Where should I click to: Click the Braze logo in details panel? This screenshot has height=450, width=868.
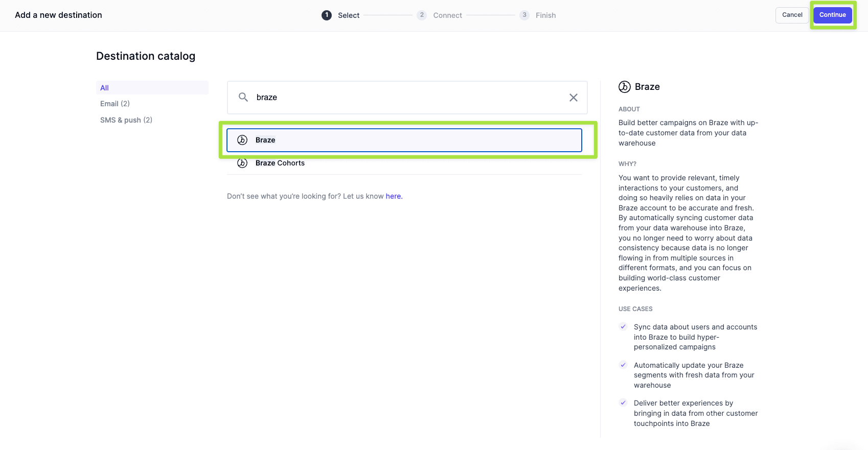[x=624, y=87]
